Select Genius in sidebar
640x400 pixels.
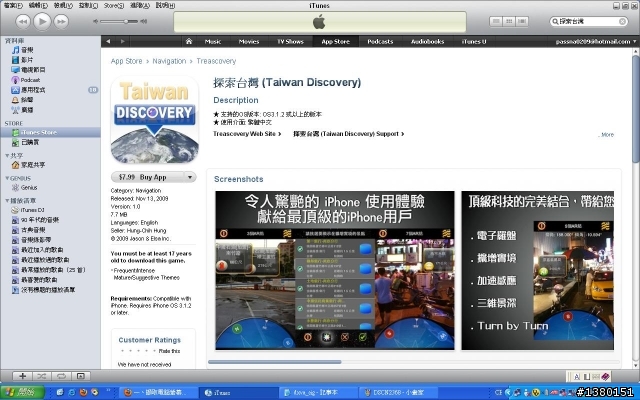click(24, 188)
